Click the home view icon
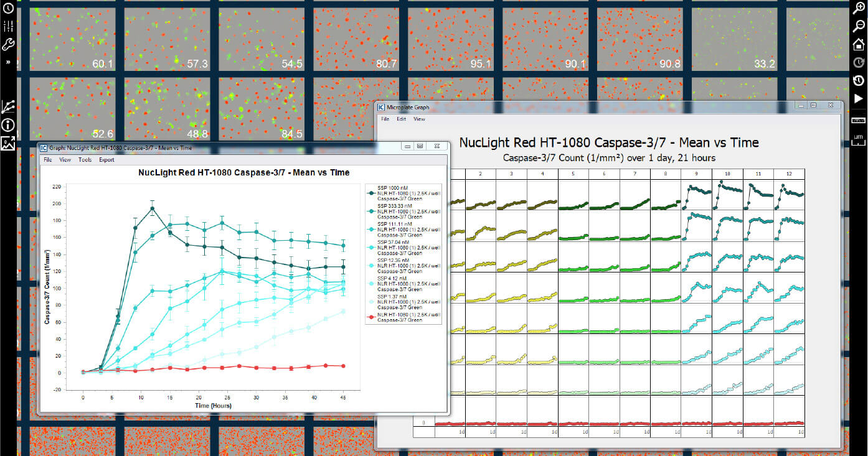 point(859,44)
